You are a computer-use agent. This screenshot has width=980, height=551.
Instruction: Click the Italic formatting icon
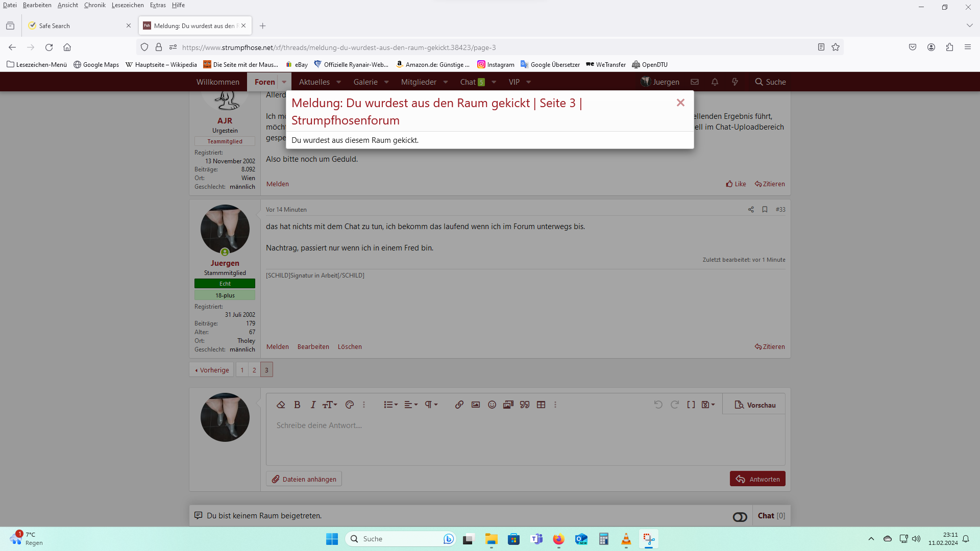(313, 405)
